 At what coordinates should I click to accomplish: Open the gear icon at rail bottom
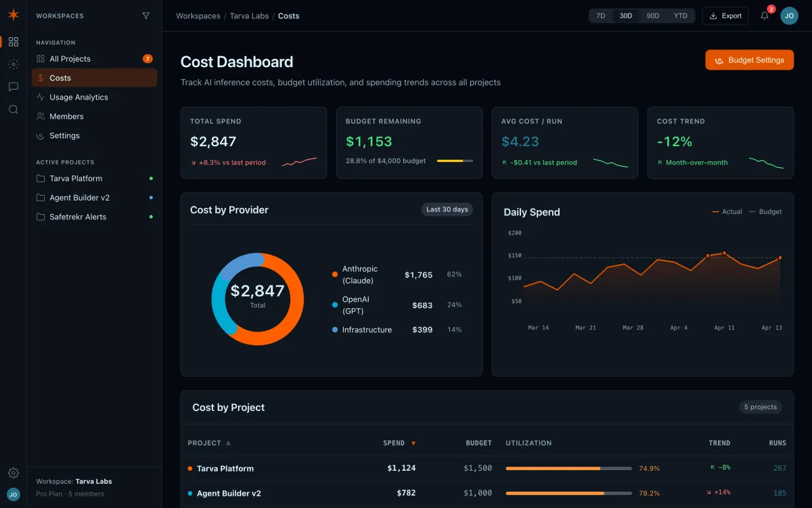pos(14,473)
